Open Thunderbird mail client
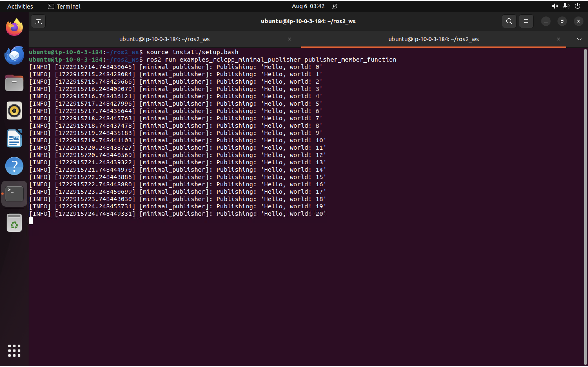Screen dimensions: 588x367 pos(14,55)
